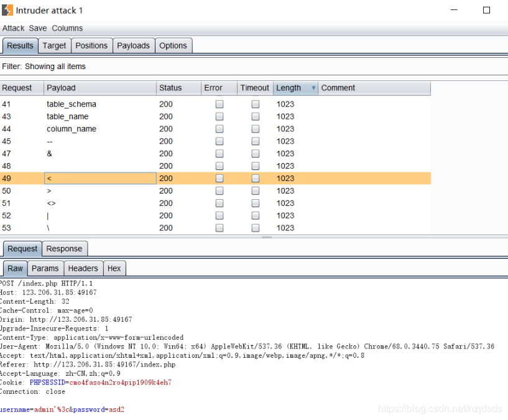Viewport: 508px width, 420px height.
Task: Sort by the Payload column header
Action: (100, 88)
